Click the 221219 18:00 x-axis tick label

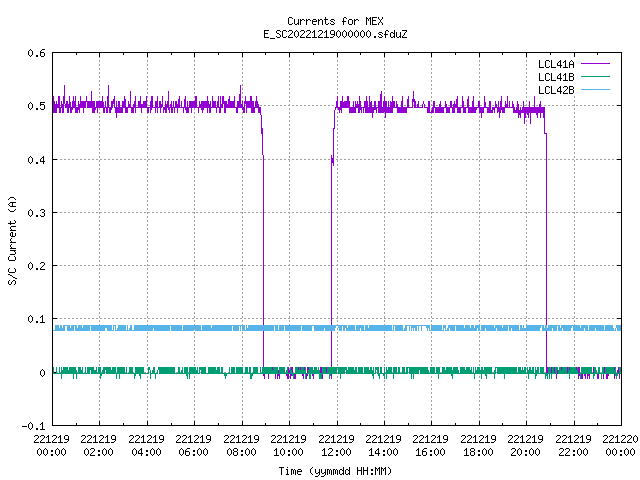[x=478, y=445]
